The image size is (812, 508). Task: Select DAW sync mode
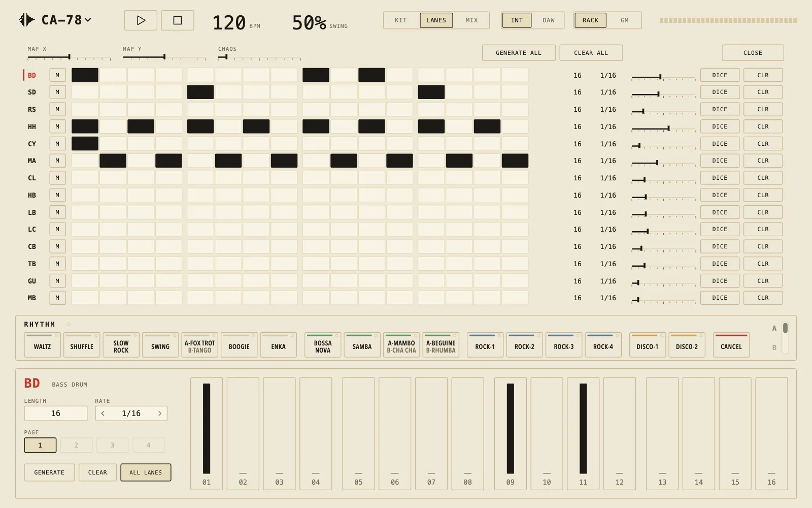click(x=549, y=20)
